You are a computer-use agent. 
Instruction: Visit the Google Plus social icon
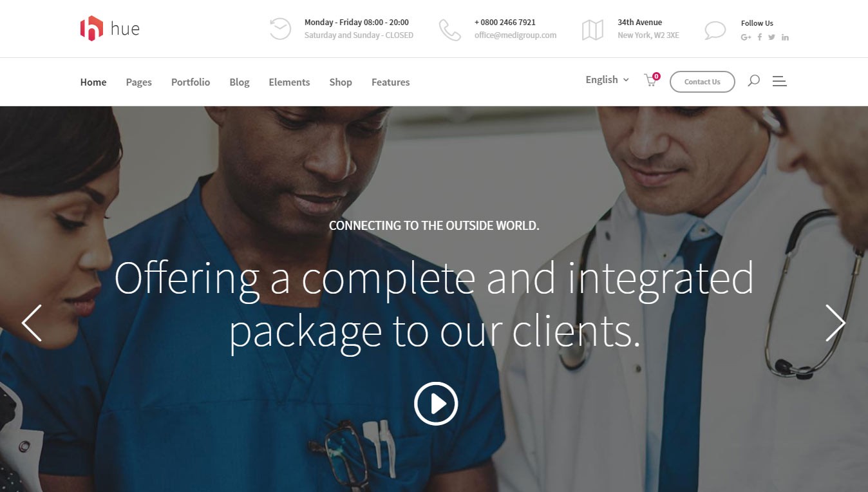[746, 37]
